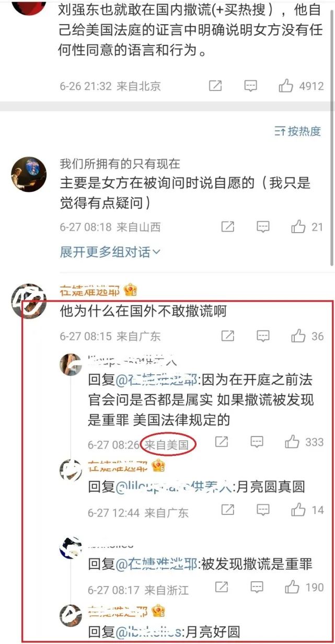Share the reply posted from 美国
Image resolution: width=335 pixels, height=644 pixels.
pyautogui.click(x=222, y=442)
